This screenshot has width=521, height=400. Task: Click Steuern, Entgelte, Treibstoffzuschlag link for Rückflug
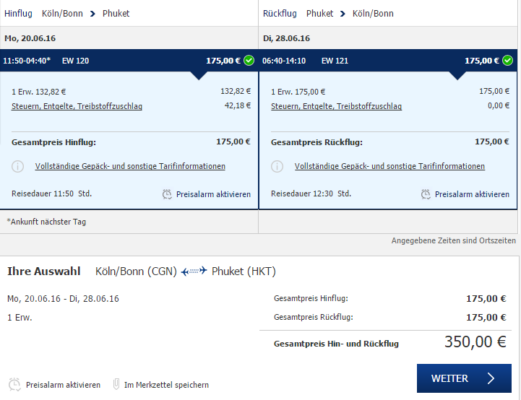pyautogui.click(x=336, y=106)
